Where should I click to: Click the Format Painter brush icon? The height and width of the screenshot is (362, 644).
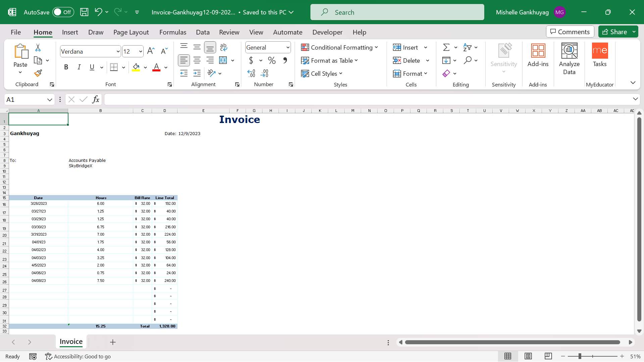[38, 73]
